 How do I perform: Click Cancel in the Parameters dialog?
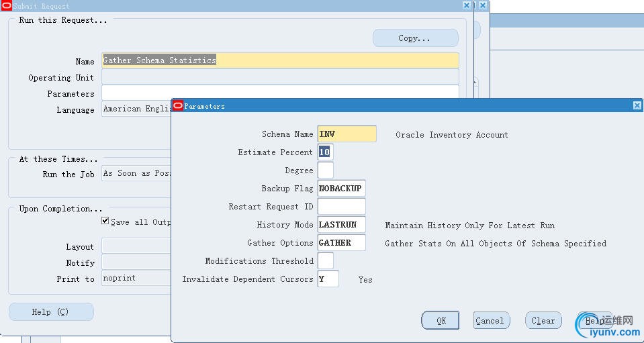492,320
